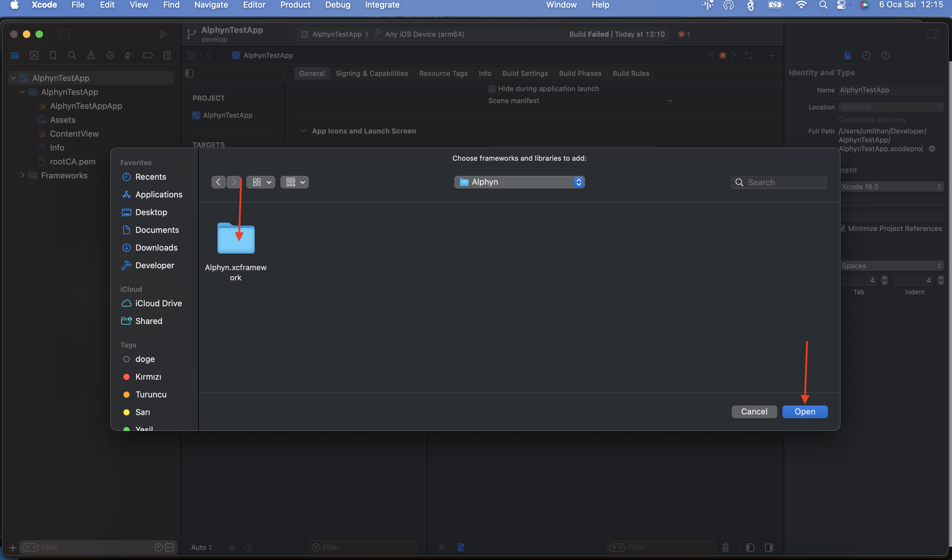
Task: Open the Breakpoint navigator icon
Action: point(148,55)
